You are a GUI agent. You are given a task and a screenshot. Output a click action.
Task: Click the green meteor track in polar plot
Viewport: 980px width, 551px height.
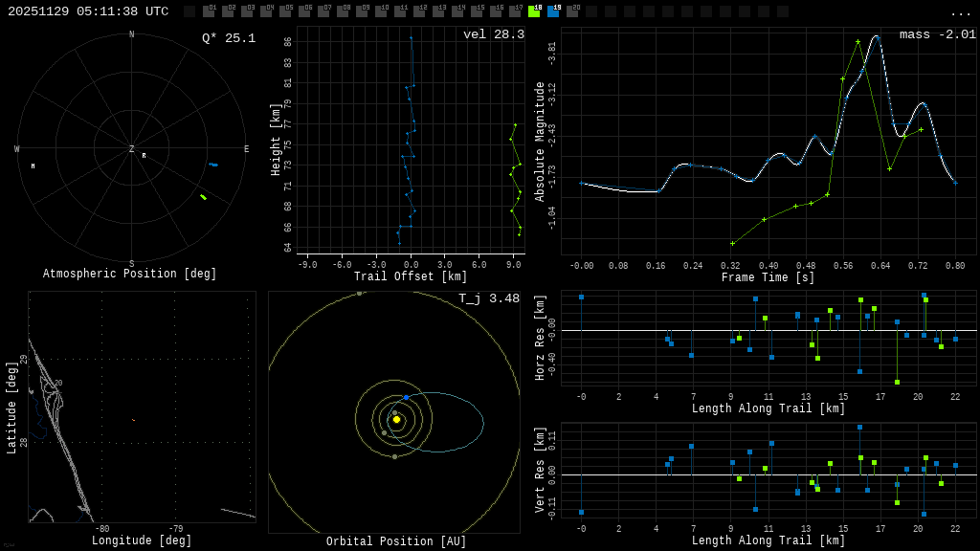203,197
